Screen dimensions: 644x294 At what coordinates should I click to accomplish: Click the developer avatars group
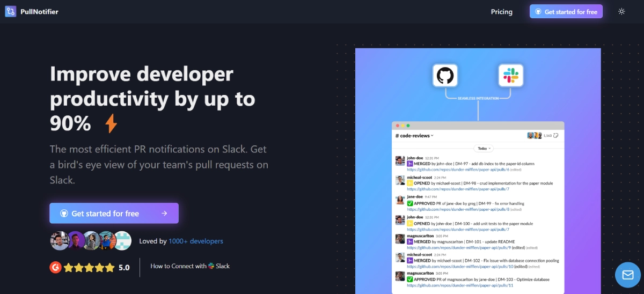click(91, 241)
